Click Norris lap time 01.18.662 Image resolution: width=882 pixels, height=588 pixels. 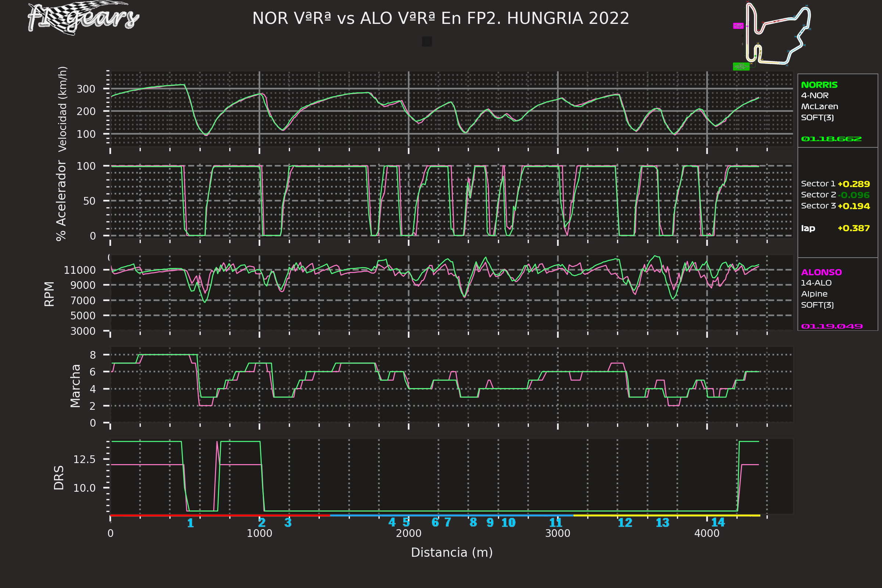831,139
